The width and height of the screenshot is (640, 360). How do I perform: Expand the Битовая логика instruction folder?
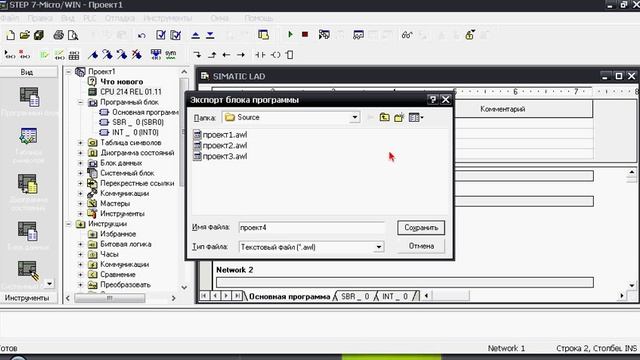point(80,244)
